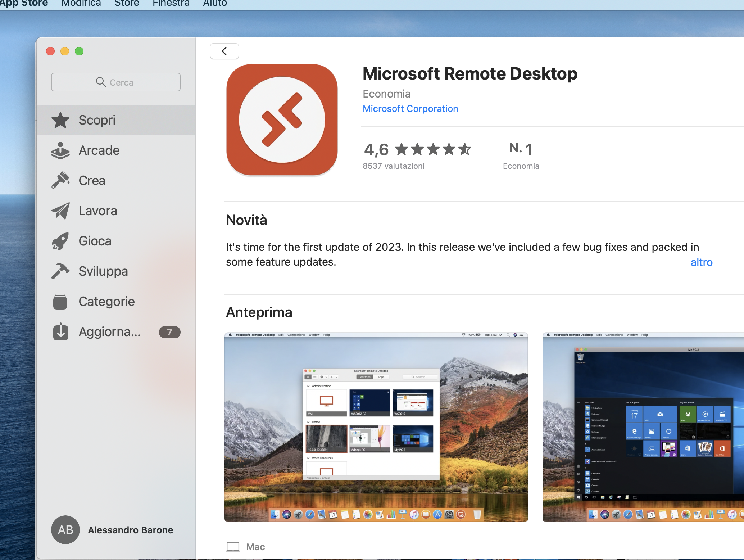Image resolution: width=744 pixels, height=560 pixels.
Task: Open the first preview screenshot
Action: (376, 427)
